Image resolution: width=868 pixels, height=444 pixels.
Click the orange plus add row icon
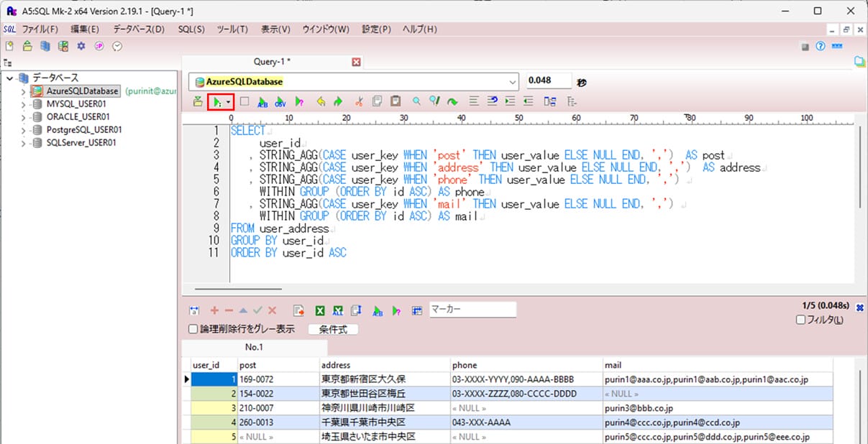(214, 311)
